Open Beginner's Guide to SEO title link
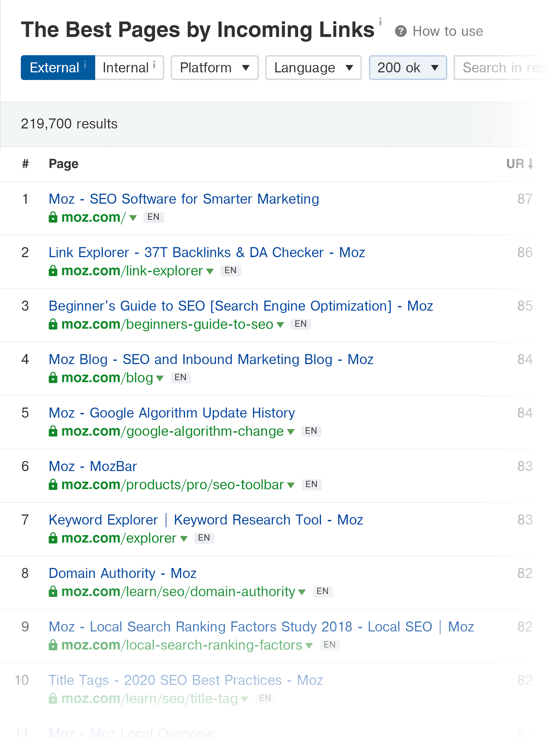The width and height of the screenshot is (558, 756). [241, 306]
